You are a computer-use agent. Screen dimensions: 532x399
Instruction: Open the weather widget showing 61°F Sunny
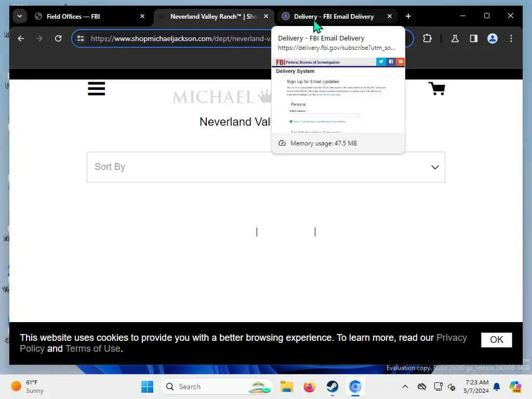[28, 387]
